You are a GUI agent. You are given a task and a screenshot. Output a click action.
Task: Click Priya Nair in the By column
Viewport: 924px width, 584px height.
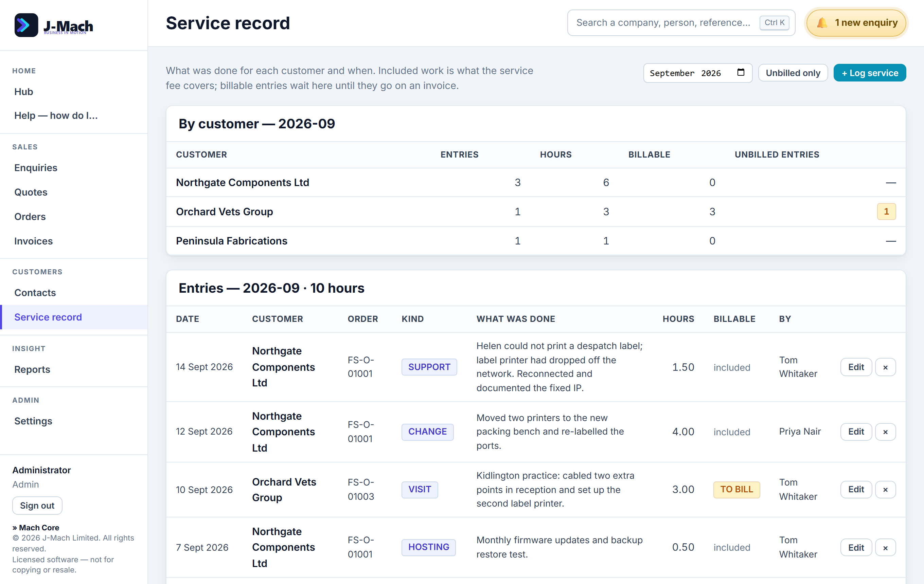pyautogui.click(x=800, y=432)
